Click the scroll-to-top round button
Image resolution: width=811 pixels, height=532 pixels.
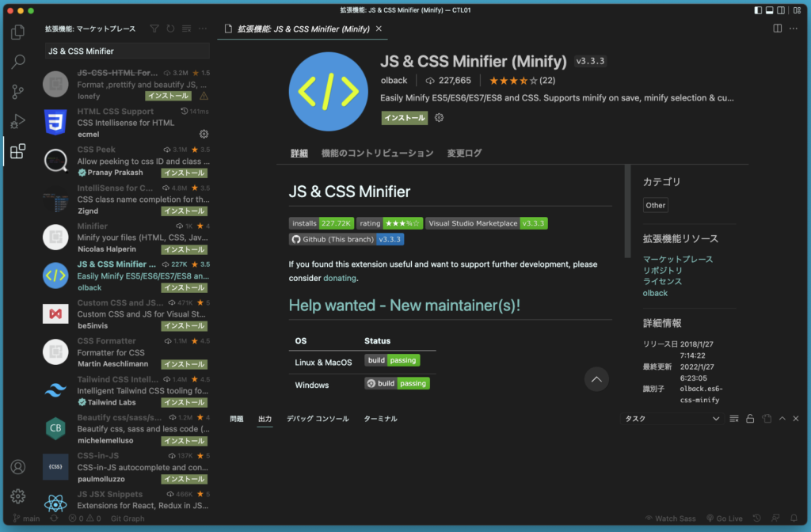596,379
